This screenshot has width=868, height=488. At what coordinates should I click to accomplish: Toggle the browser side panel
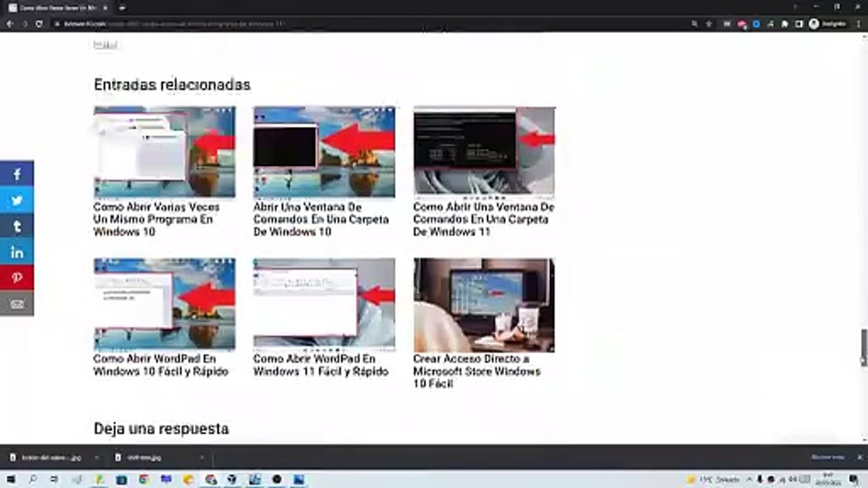click(799, 24)
